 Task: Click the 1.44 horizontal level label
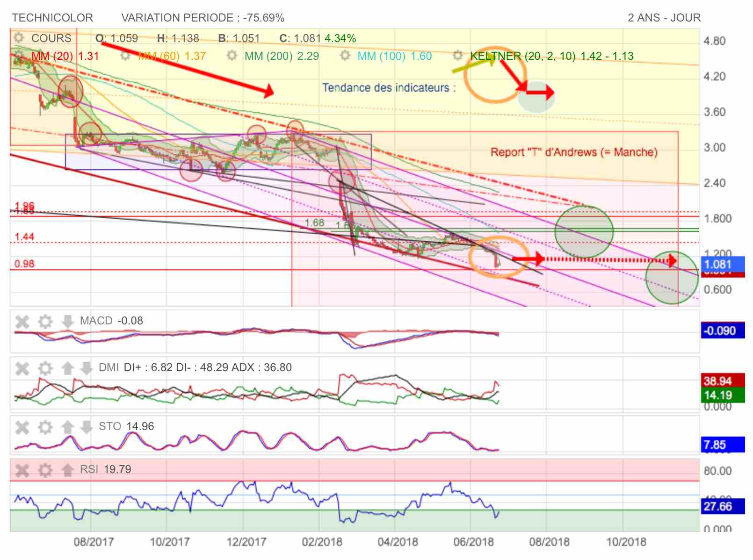[24, 237]
